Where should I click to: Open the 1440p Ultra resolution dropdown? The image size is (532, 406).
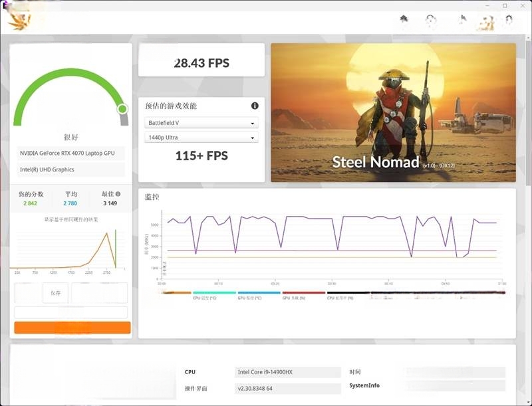click(x=201, y=138)
